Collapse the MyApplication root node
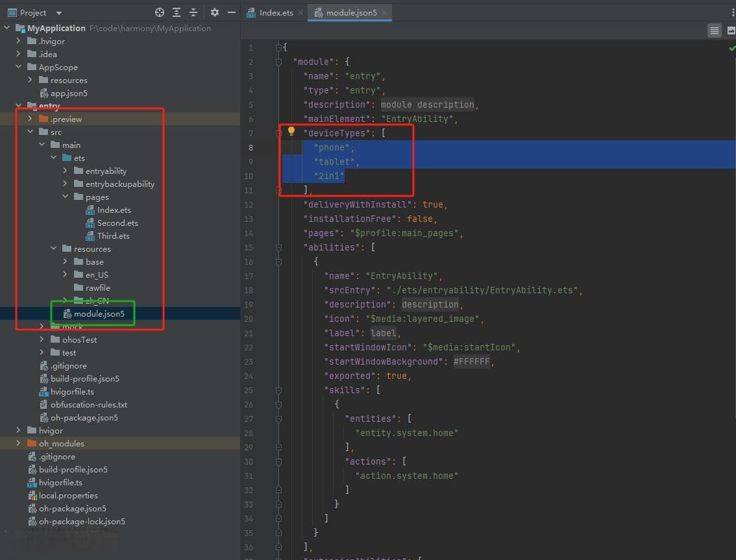 click(7, 28)
